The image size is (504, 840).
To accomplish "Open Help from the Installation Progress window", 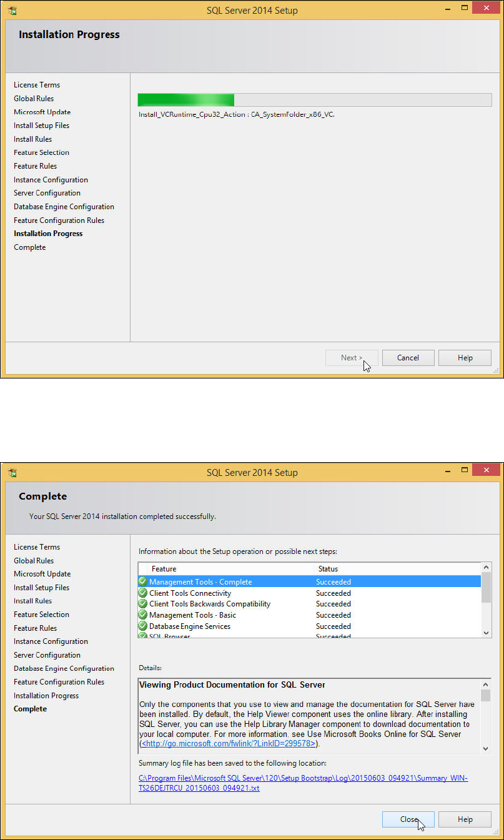I will (465, 358).
